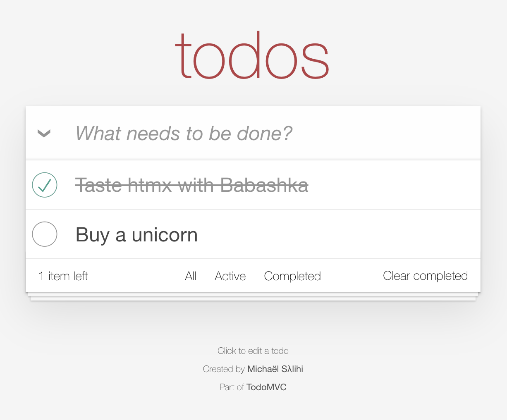507x420 pixels.
Task: Collapse all todos using the header arrow
Action: coord(44,133)
